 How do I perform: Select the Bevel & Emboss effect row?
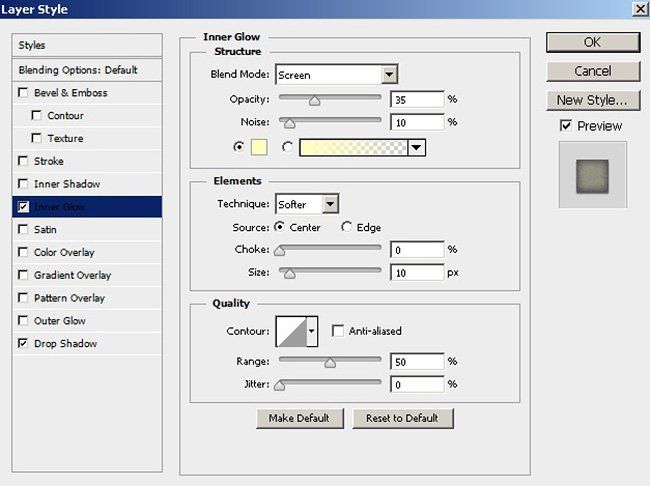[87, 92]
